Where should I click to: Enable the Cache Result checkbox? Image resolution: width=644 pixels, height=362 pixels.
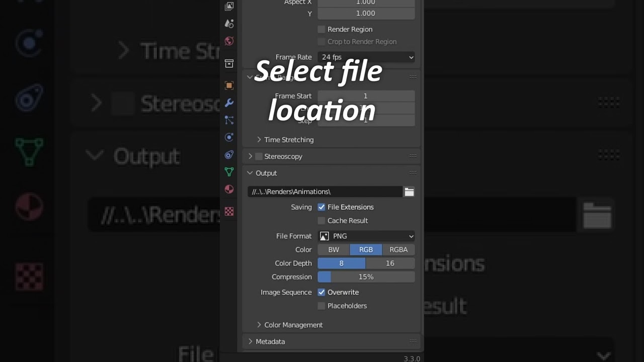click(321, 221)
